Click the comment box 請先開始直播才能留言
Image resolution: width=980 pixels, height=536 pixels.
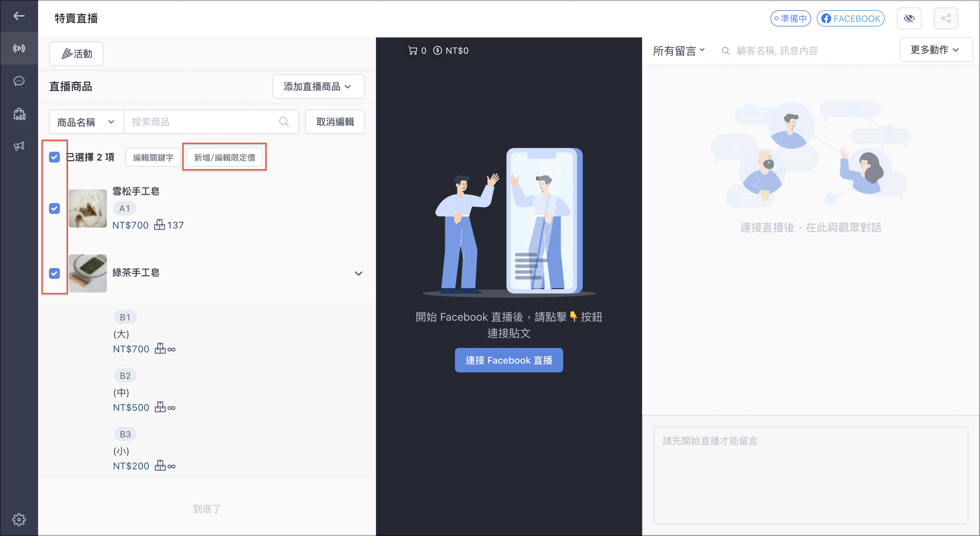click(810, 475)
